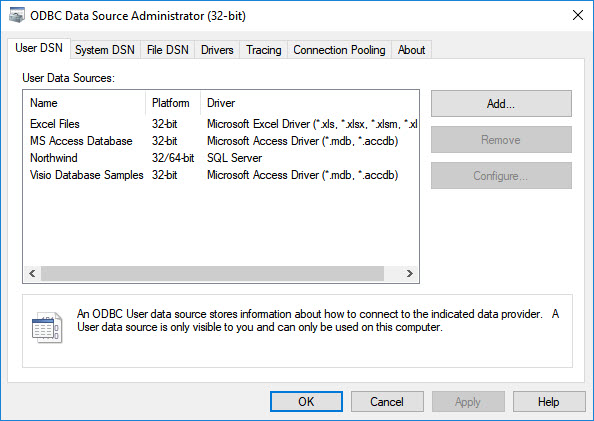Click the ODBC Administrator title bar icon
The width and height of the screenshot is (594, 421).
click(x=17, y=16)
